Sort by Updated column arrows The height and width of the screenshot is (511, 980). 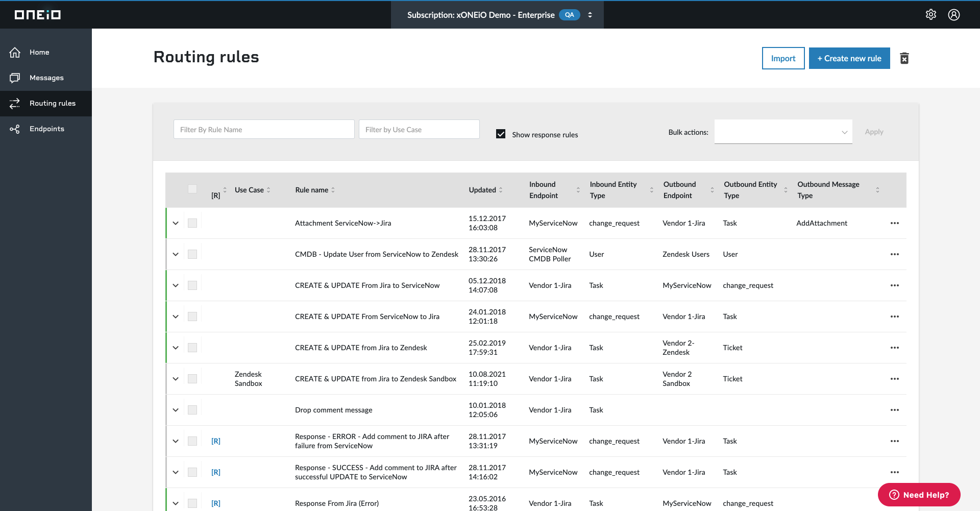[501, 190]
